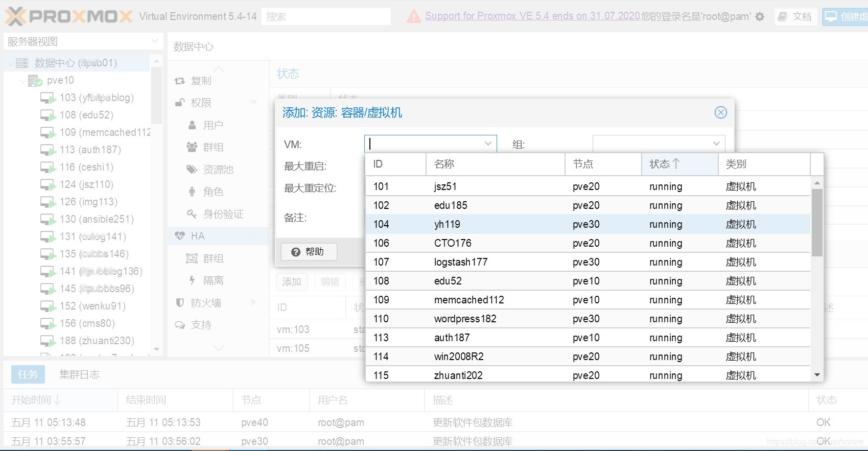This screenshot has width=868, height=451.
Task: Click the VM input field
Action: click(x=423, y=144)
